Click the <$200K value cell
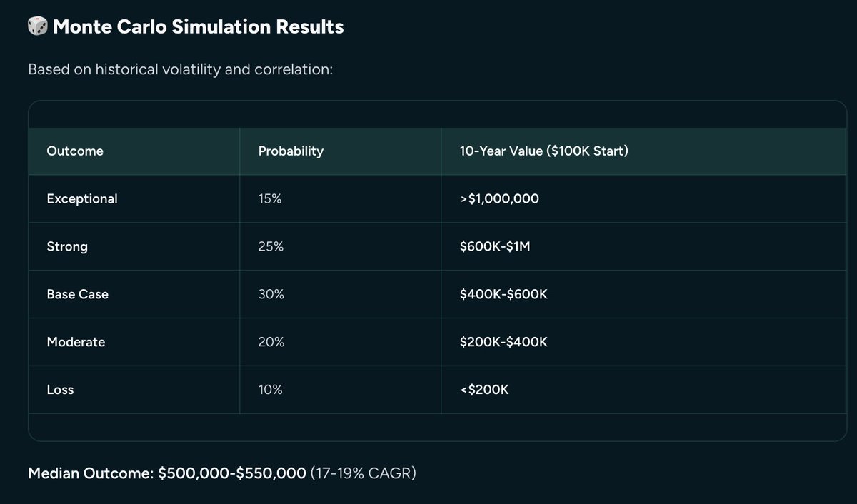The height and width of the screenshot is (504, 857). (485, 390)
